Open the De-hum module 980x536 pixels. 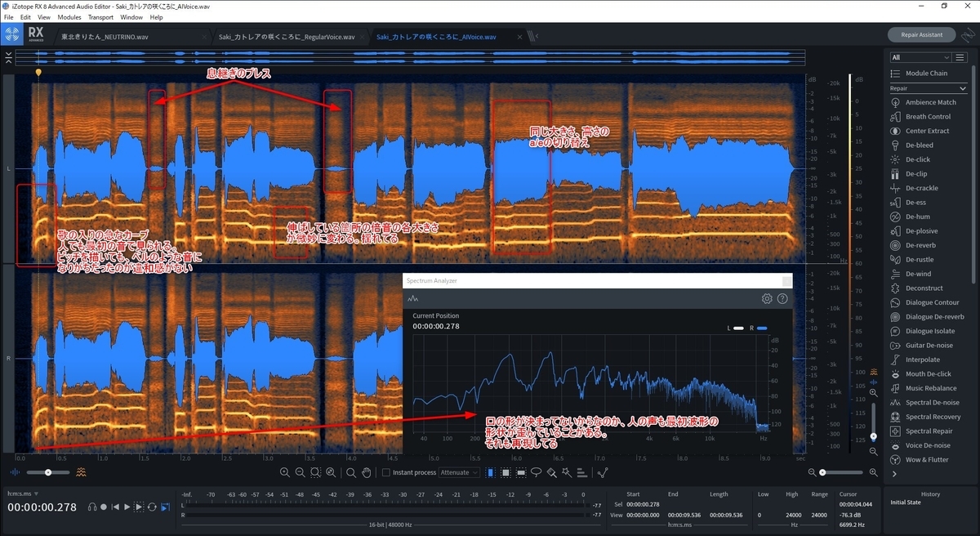point(910,217)
